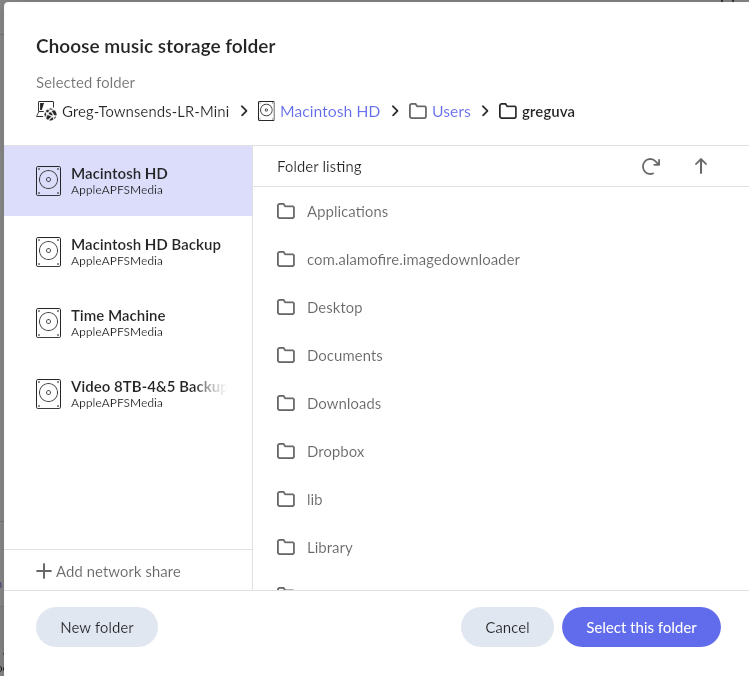Click the refresh folder listing icon
The image size is (749, 676).
650,167
